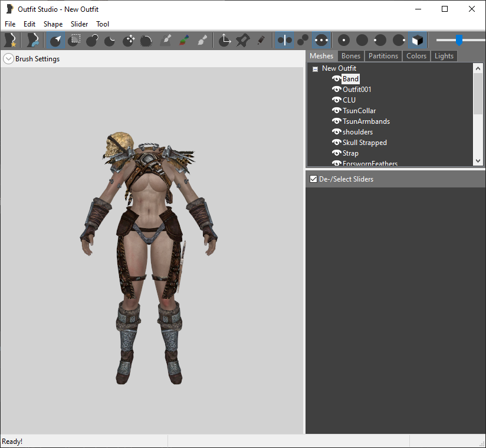The height and width of the screenshot is (448, 486).
Task: Uncheck the De-/Select Sliders checkbox
Action: tap(313, 179)
